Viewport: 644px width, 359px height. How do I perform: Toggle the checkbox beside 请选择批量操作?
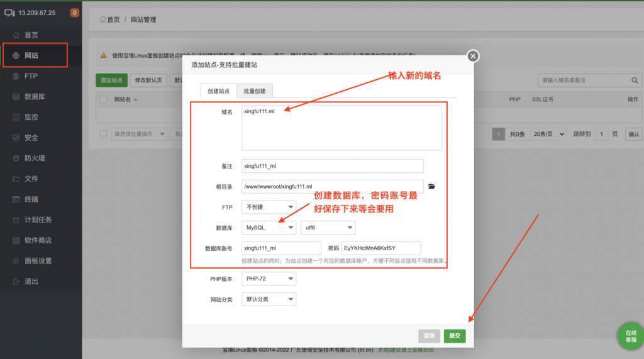coord(104,134)
